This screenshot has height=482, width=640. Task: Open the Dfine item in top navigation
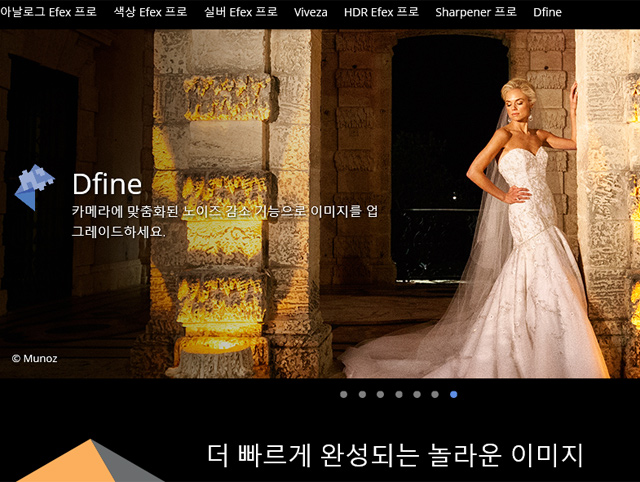point(547,12)
